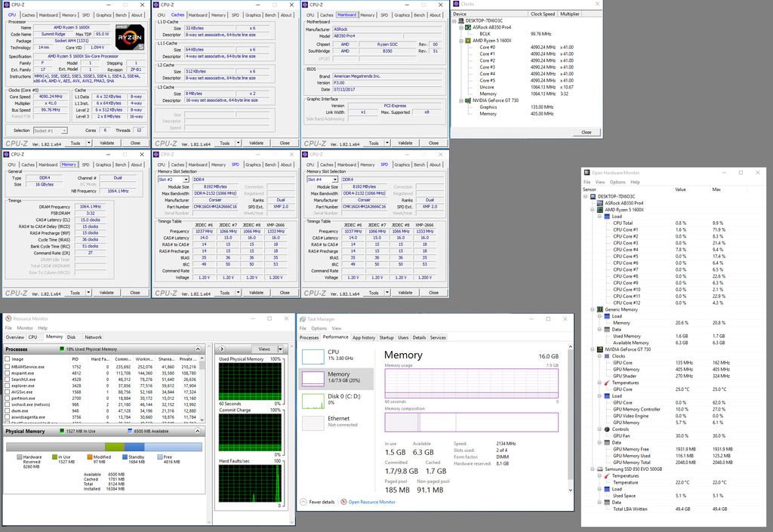Click the Open Resource Monitor link
The image size is (773, 532).
[371, 502]
